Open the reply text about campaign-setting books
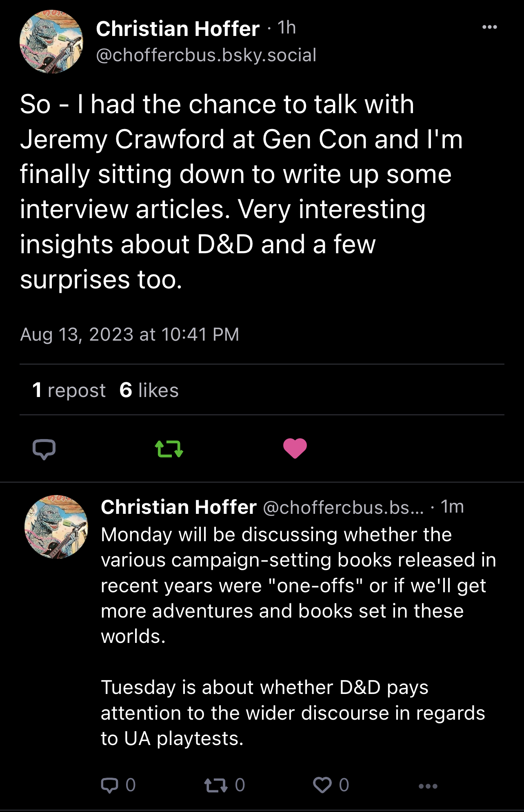This screenshot has height=812, width=524. (x=298, y=585)
